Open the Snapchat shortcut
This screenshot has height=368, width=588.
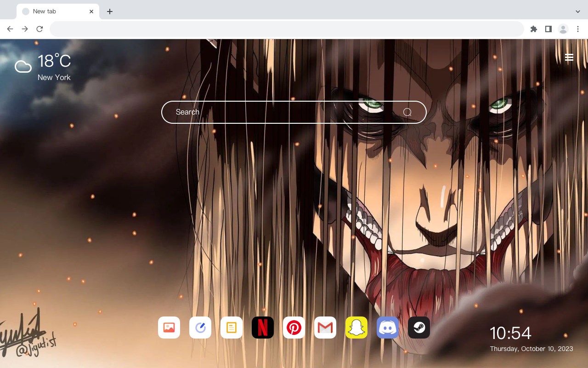tap(356, 328)
